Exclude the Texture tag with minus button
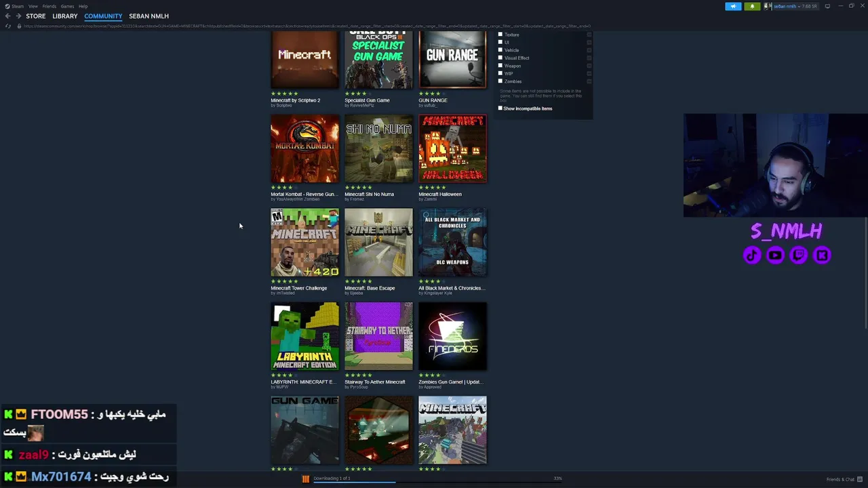 pos(589,35)
